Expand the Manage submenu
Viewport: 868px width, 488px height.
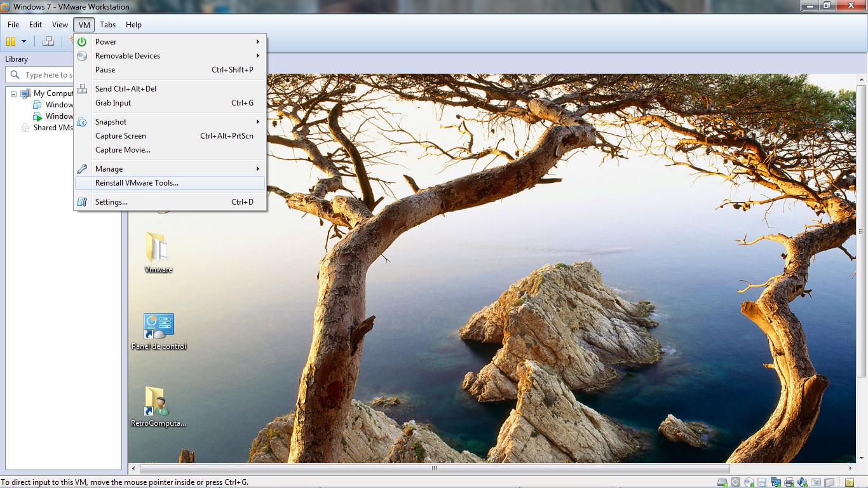pos(170,169)
